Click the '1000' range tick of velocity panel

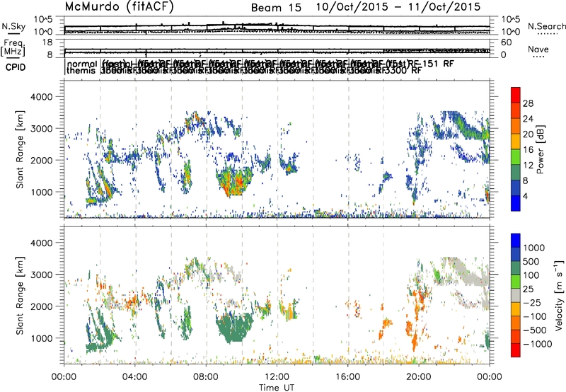41,338
